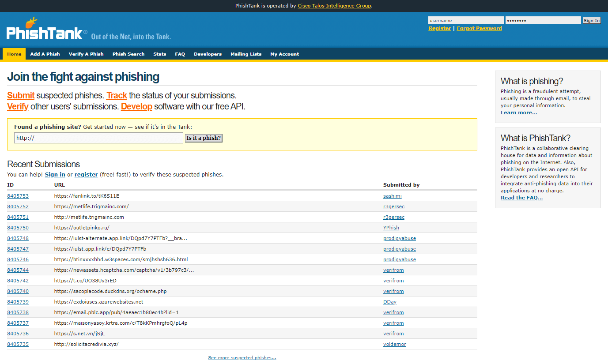Click Forgot Password link

(479, 28)
